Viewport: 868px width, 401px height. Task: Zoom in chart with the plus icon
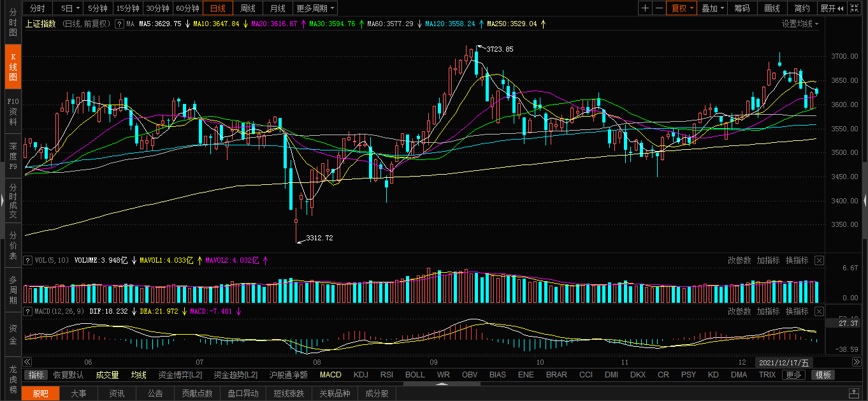(646, 8)
